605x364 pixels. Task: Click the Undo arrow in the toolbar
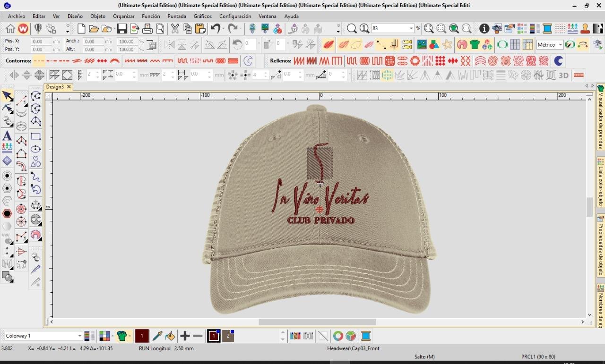(216, 29)
